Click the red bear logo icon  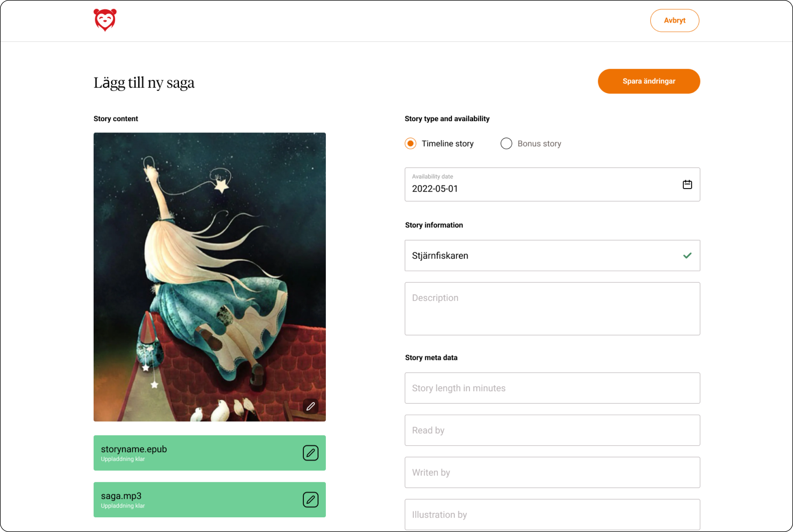(x=105, y=20)
